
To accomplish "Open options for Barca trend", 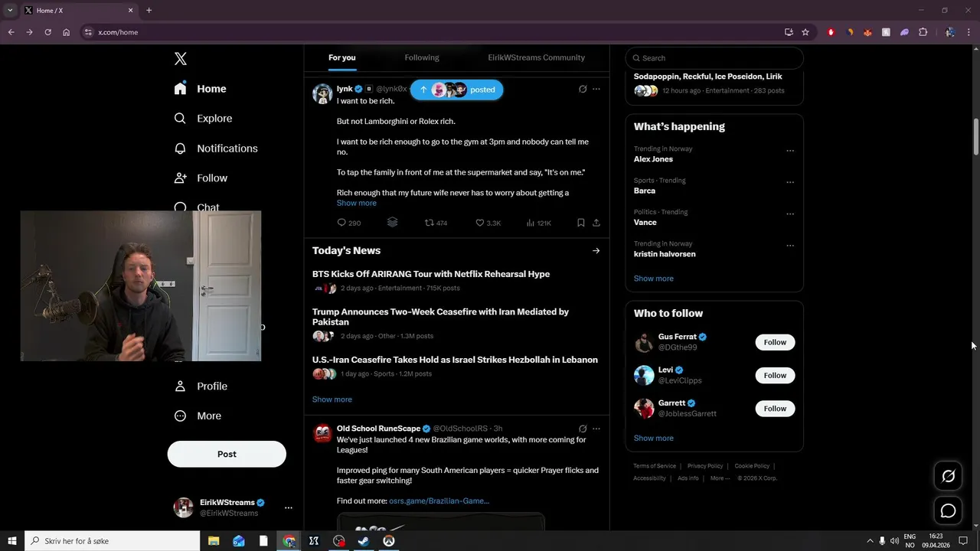I will 790,182.
